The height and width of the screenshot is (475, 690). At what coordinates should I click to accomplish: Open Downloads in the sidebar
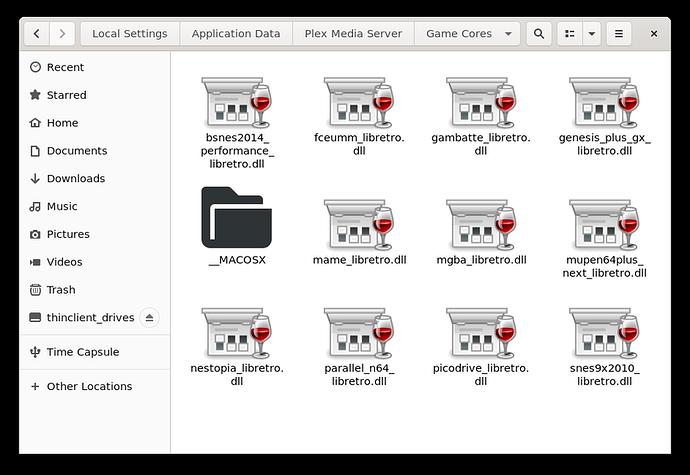click(x=95, y=178)
